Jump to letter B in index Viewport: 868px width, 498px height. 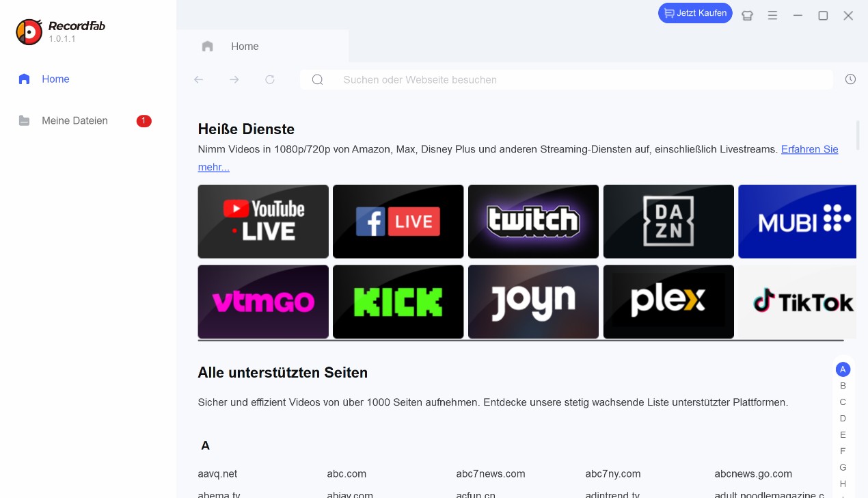point(843,386)
